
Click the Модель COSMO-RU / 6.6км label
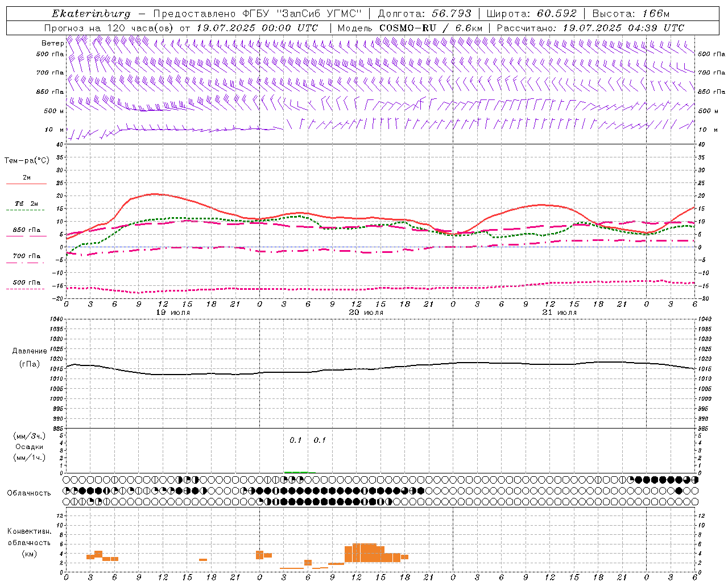click(409, 28)
